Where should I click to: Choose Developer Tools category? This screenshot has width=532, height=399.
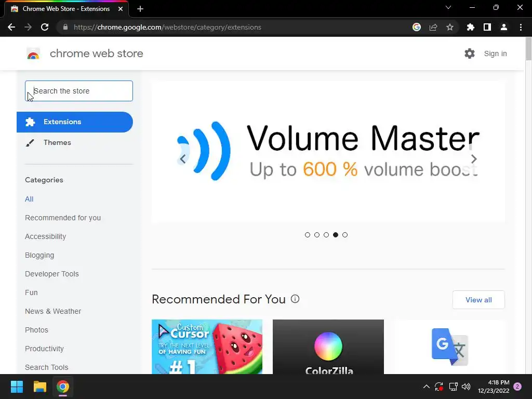(52, 274)
